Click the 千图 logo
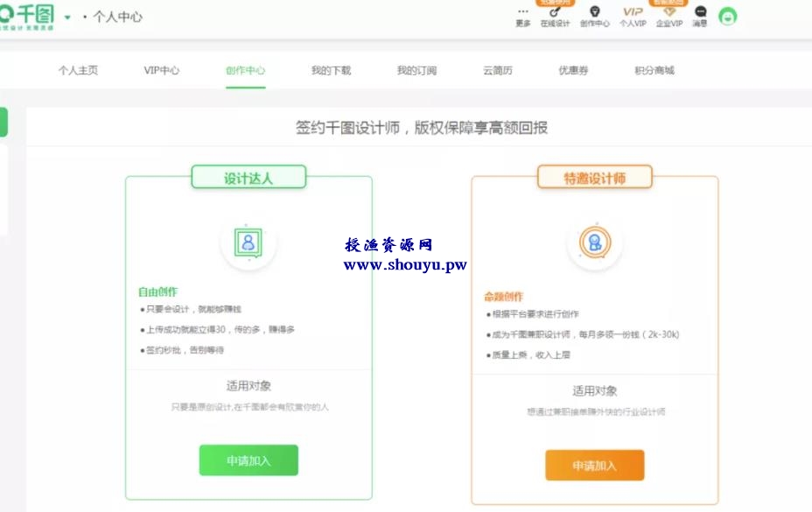 coord(27,17)
